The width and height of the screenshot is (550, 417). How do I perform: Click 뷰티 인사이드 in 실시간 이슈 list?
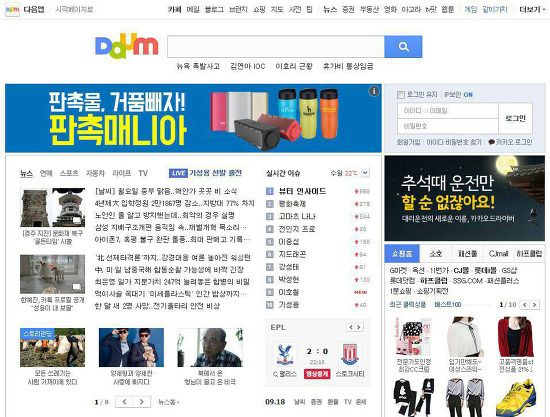pos(302,191)
